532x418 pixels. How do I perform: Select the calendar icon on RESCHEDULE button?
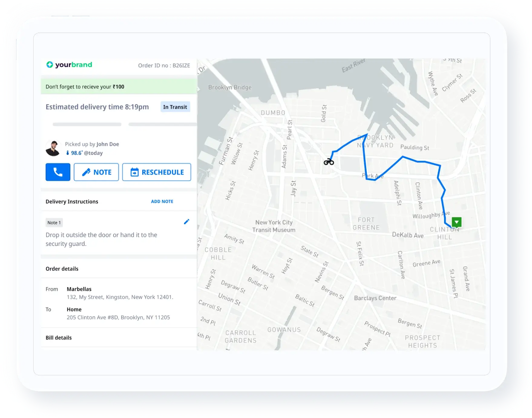pyautogui.click(x=134, y=172)
